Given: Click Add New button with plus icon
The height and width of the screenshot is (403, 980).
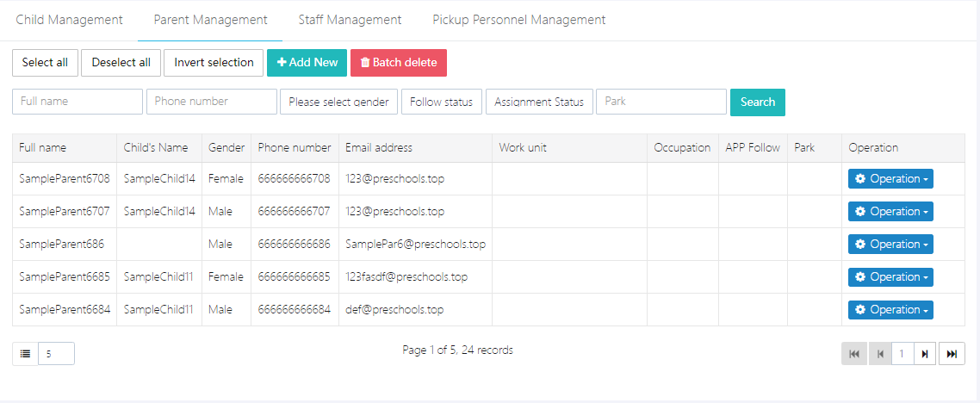Looking at the screenshot, I should (307, 63).
